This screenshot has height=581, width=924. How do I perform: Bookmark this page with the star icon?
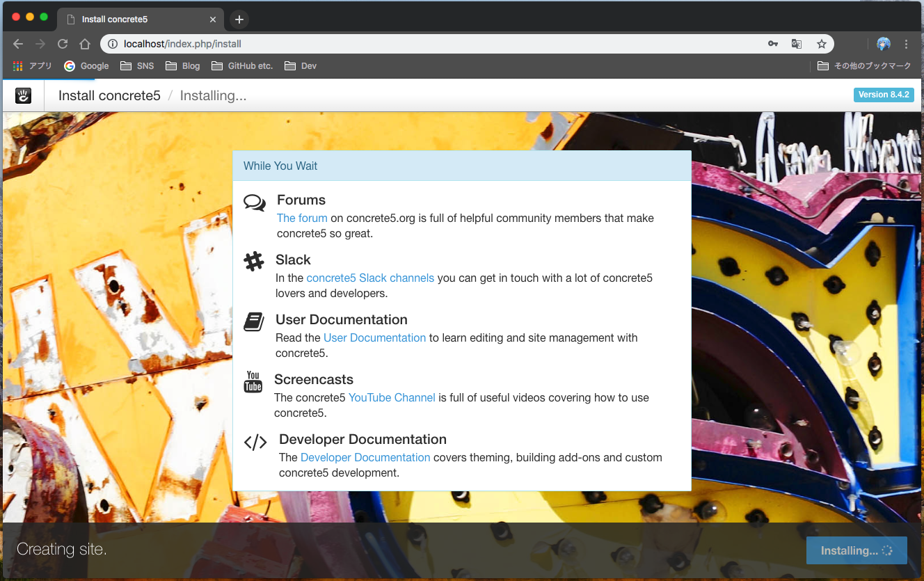click(x=822, y=44)
